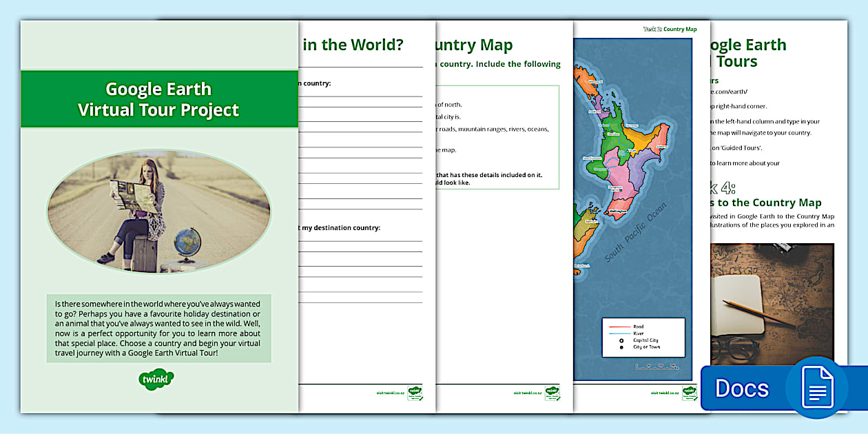868x434 pixels.
Task: Click the Google Docs icon on the badge
Action: [x=816, y=388]
